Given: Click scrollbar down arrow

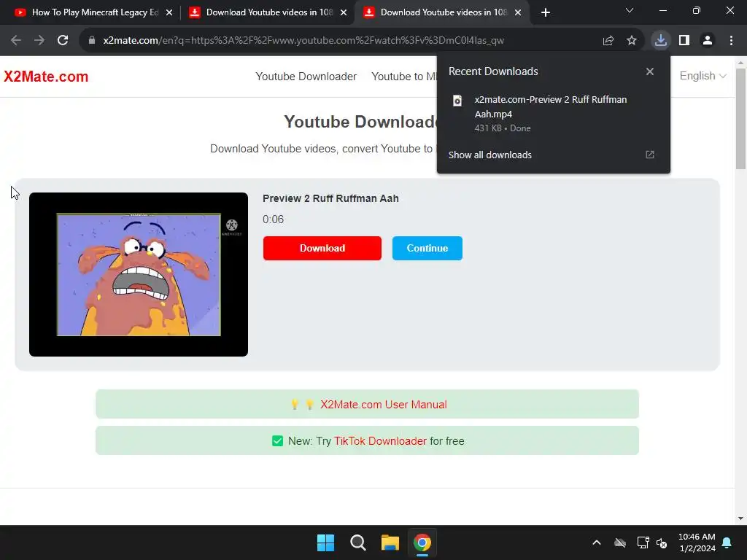Looking at the screenshot, I should (x=741, y=518).
